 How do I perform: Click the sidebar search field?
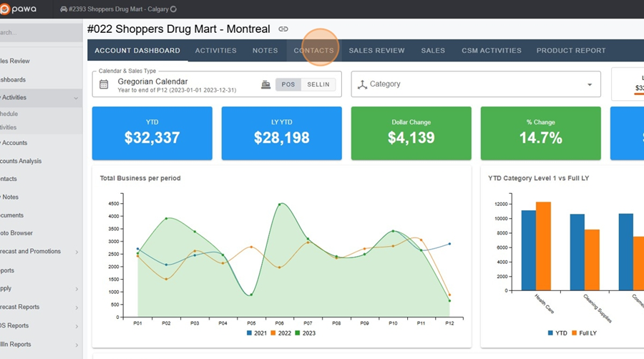(x=40, y=32)
